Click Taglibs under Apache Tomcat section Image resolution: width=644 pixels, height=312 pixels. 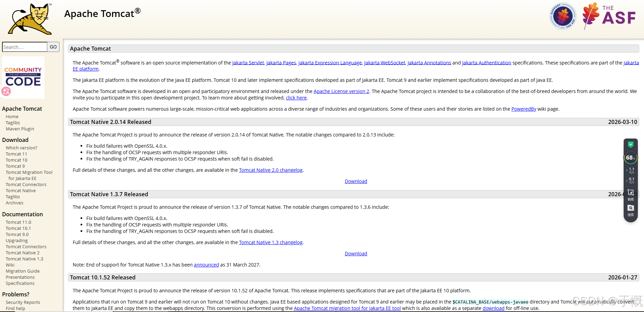point(13,123)
